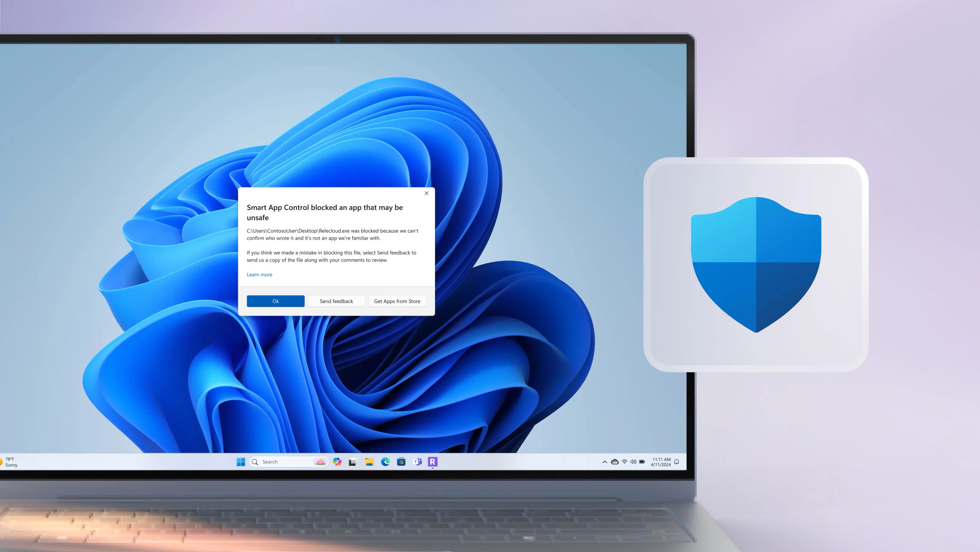The width and height of the screenshot is (980, 552).
Task: Open the Start menu Windows logo
Action: coord(240,462)
